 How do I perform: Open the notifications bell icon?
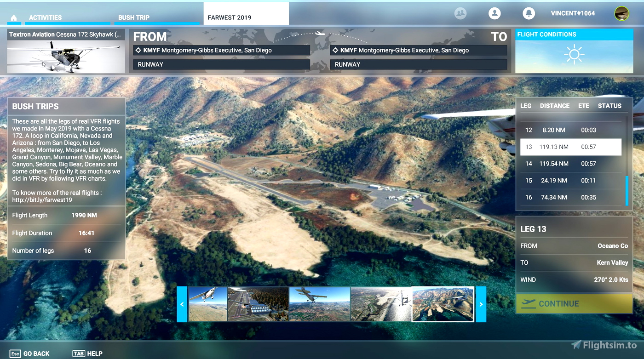coord(529,13)
